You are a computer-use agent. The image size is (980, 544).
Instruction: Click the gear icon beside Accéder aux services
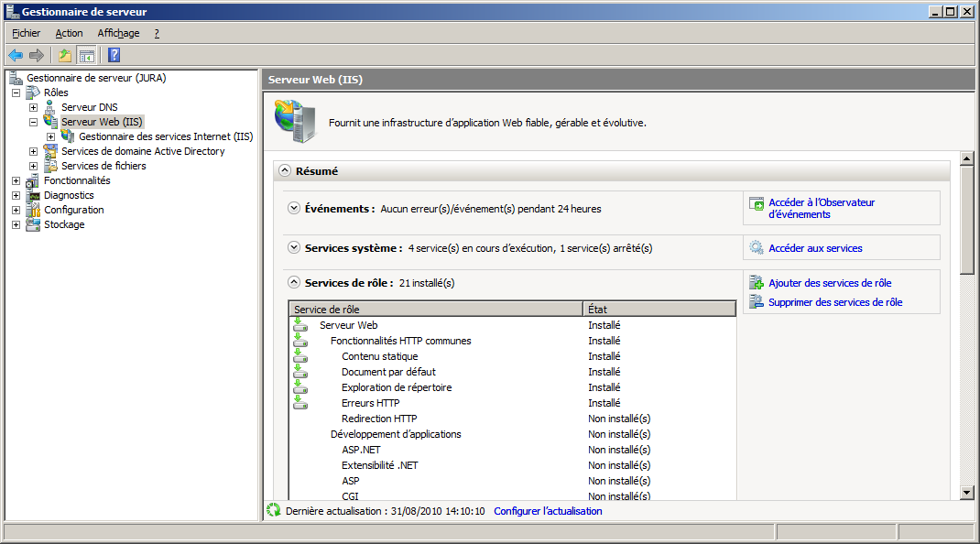click(x=757, y=248)
